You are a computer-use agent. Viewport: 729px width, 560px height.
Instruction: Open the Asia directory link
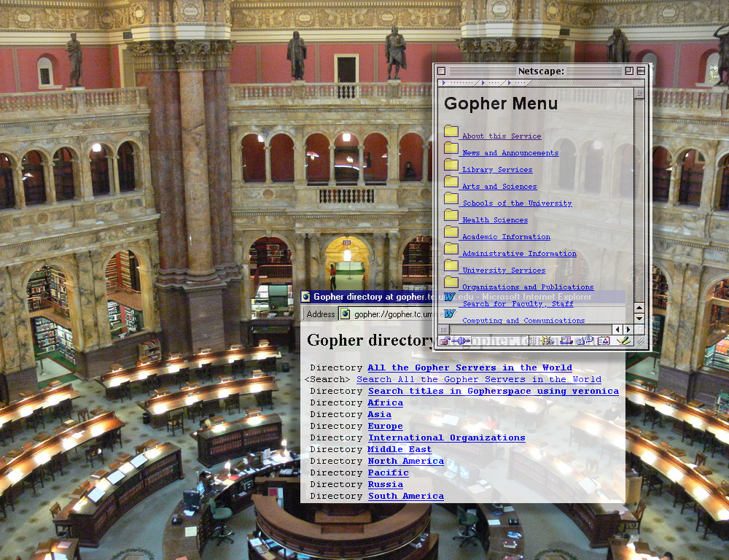point(379,414)
